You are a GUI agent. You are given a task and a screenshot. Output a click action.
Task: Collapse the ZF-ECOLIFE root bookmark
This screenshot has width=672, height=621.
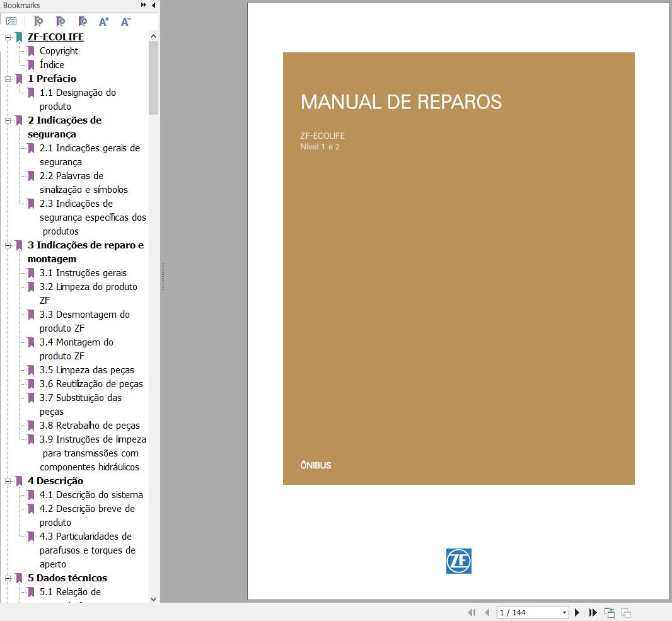click(x=8, y=37)
